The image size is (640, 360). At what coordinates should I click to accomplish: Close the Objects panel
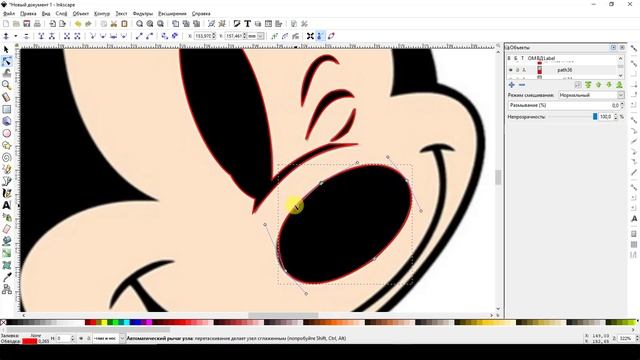tap(622, 48)
